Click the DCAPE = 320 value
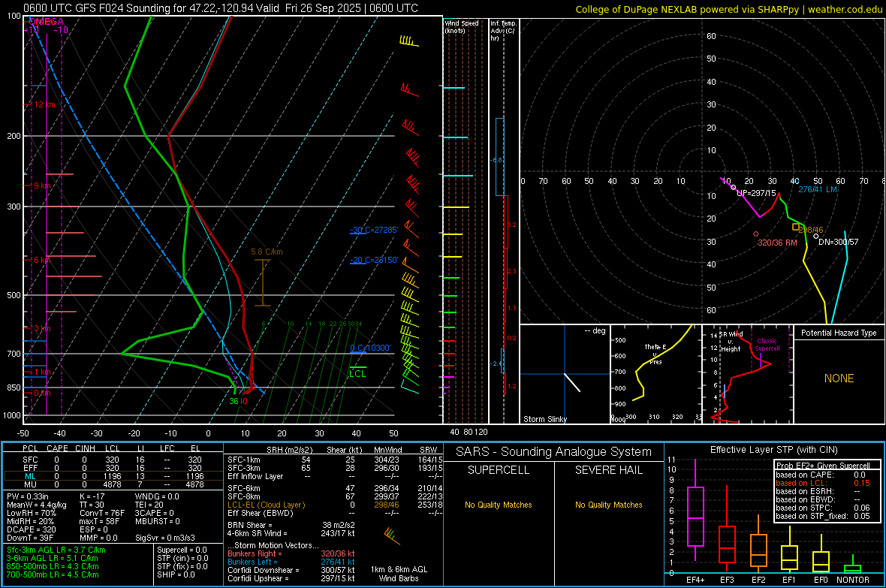The image size is (886, 588). pos(31,529)
